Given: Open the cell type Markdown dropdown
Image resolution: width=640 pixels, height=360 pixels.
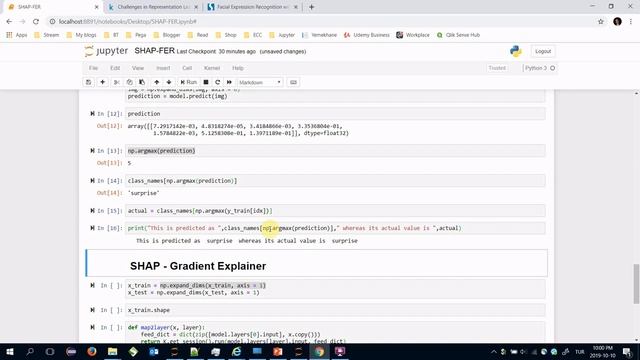Looking at the screenshot, I should pos(260,82).
